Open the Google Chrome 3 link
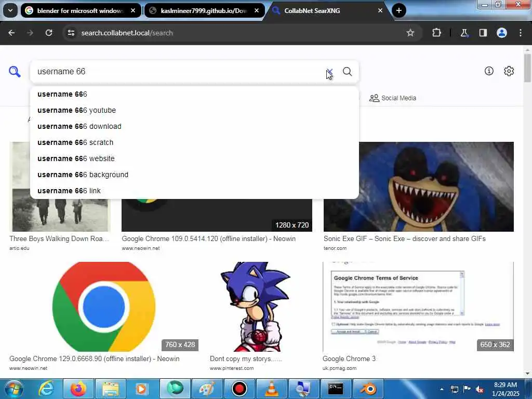 [349, 358]
